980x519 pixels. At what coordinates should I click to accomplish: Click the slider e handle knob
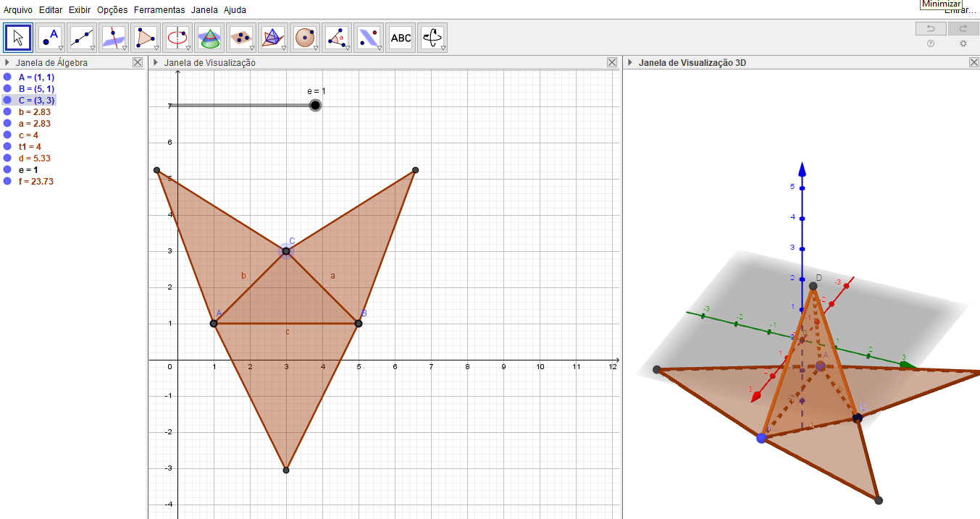coord(315,106)
